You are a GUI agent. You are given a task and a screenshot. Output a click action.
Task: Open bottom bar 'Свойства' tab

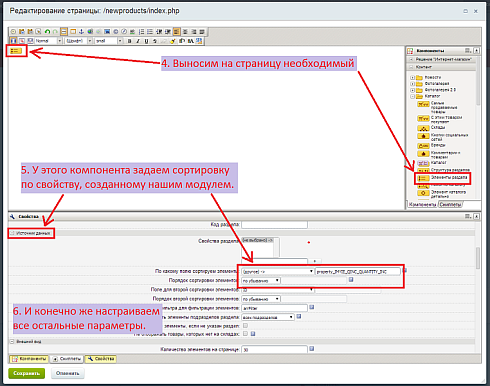pos(101,359)
